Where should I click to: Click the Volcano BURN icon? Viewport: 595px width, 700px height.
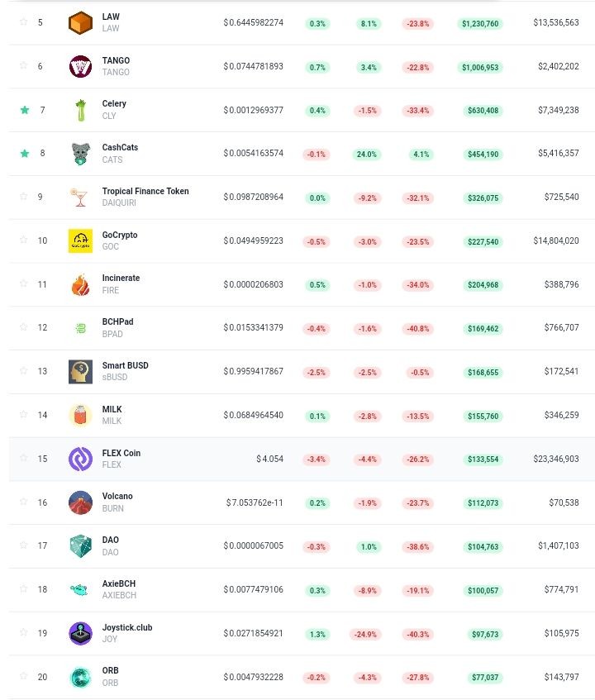click(x=80, y=502)
